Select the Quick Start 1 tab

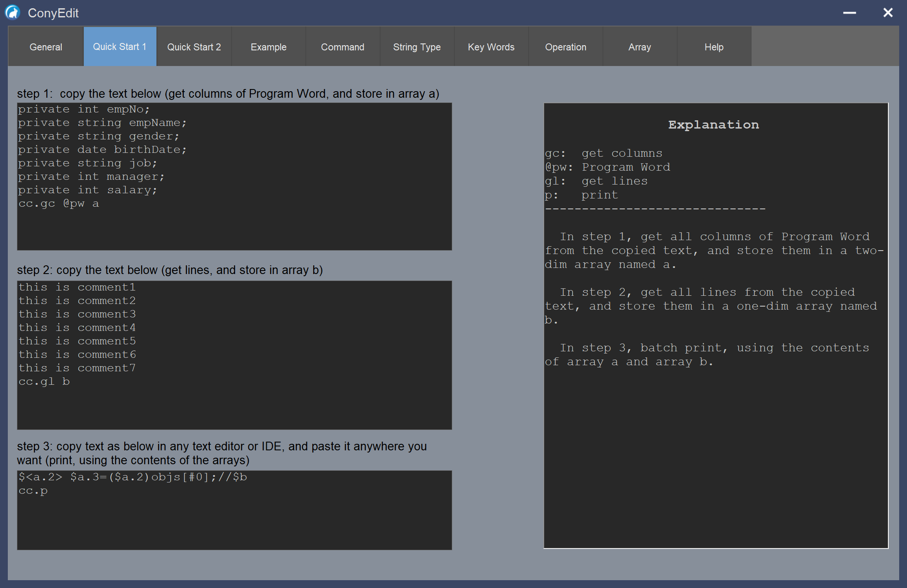tap(119, 46)
